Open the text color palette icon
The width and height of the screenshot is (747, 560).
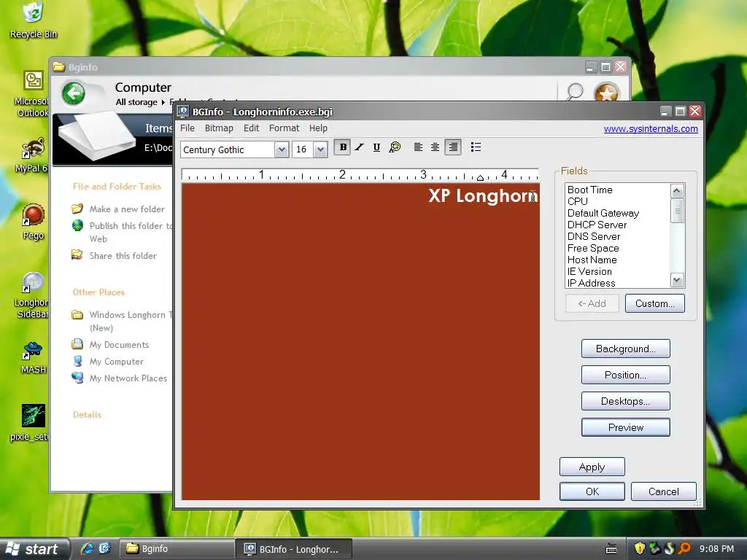point(395,147)
